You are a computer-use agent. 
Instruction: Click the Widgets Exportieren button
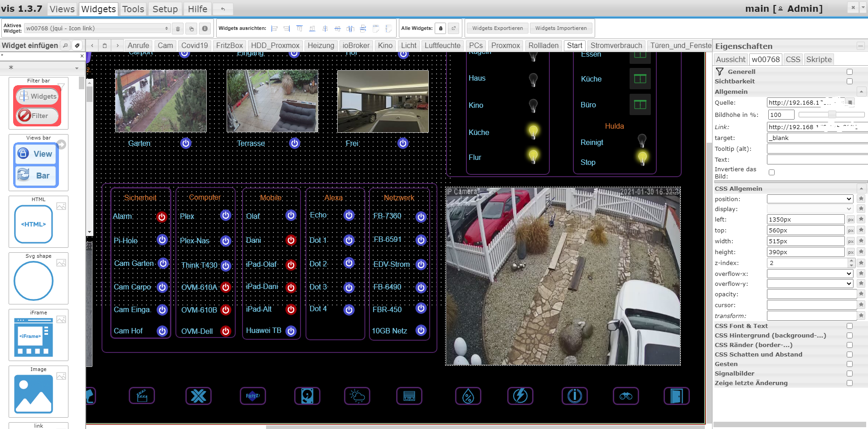coord(497,28)
